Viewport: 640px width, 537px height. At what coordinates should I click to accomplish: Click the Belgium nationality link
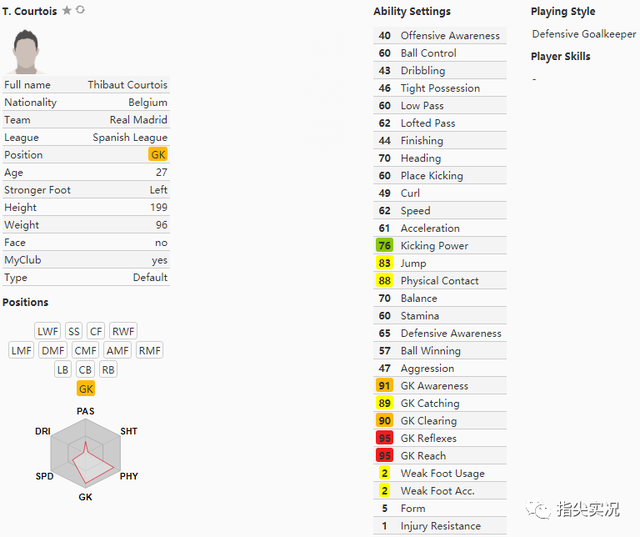click(148, 102)
